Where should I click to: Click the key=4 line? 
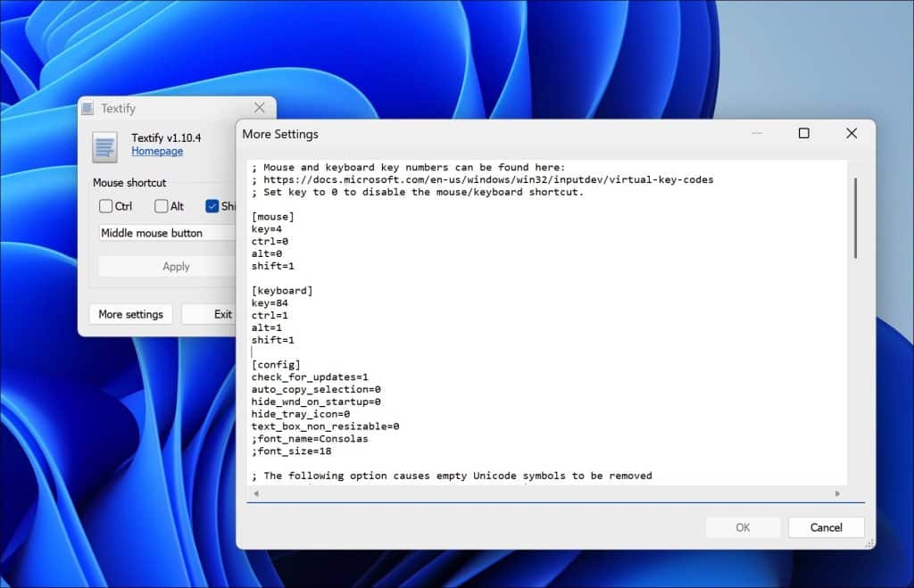point(266,229)
